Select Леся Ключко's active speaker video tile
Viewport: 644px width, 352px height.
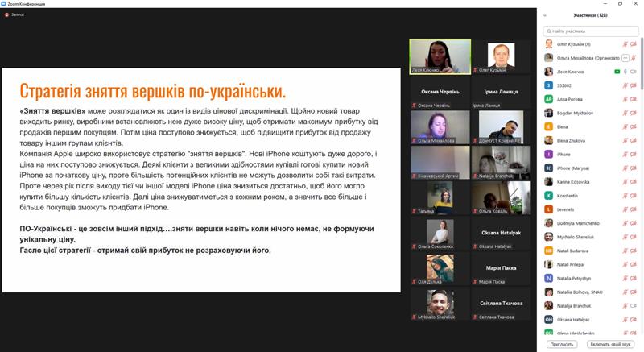pos(440,56)
